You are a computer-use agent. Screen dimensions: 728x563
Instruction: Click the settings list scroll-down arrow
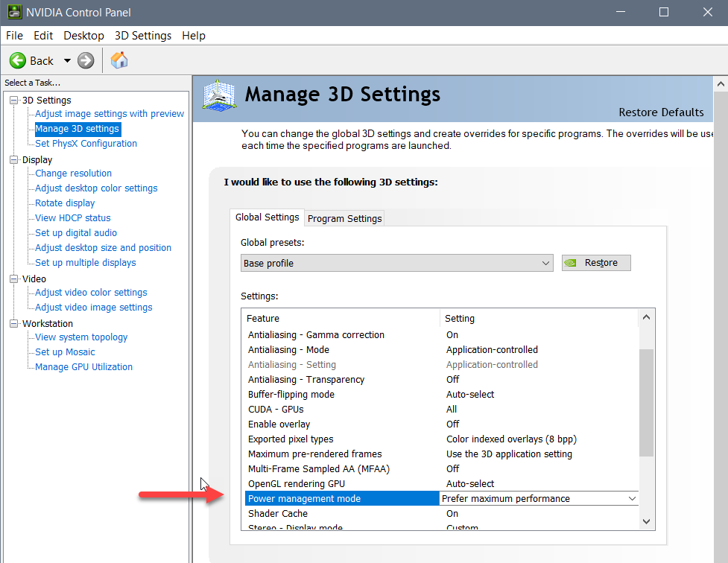[646, 521]
